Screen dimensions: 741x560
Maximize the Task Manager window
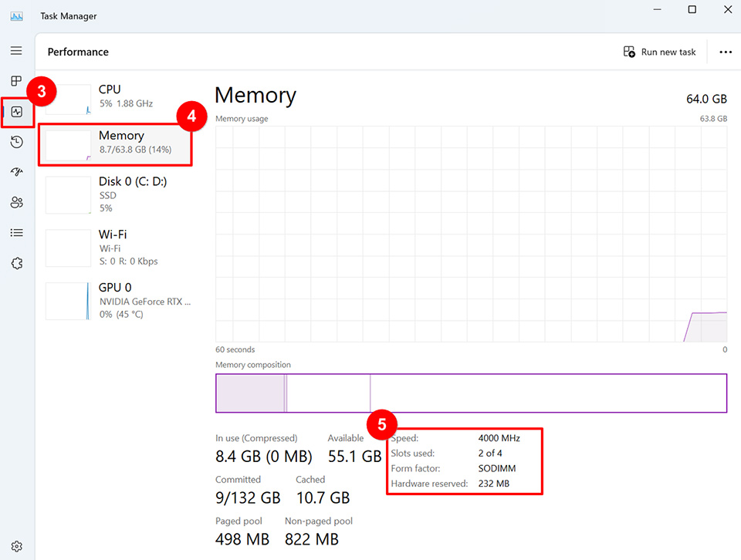coord(692,10)
